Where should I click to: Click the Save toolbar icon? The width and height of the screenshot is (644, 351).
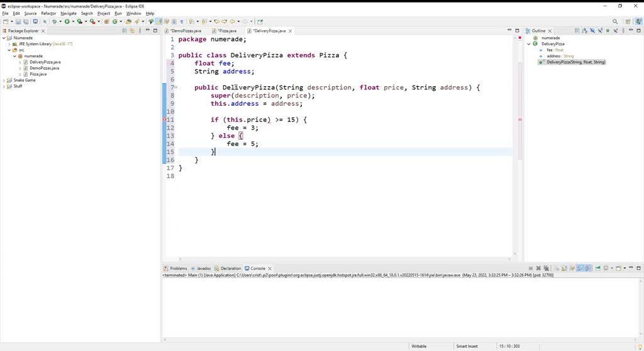(18, 21)
